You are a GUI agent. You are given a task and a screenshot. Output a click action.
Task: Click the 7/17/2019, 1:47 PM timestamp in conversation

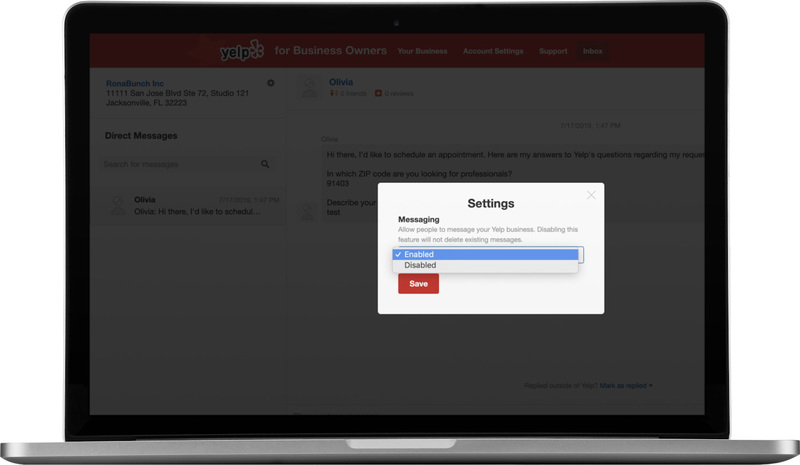pos(590,125)
